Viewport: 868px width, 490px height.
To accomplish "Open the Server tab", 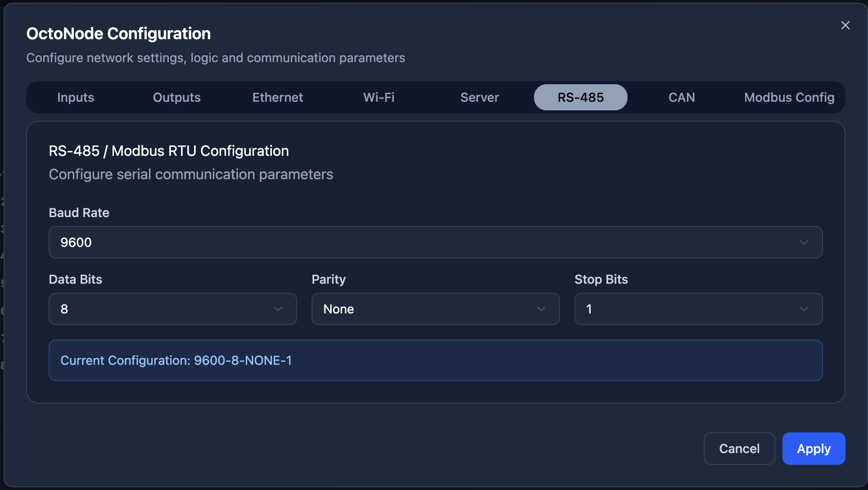I will tap(479, 97).
